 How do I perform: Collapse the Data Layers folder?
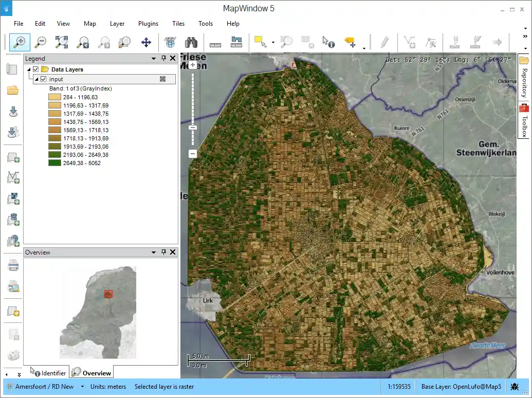[28, 69]
